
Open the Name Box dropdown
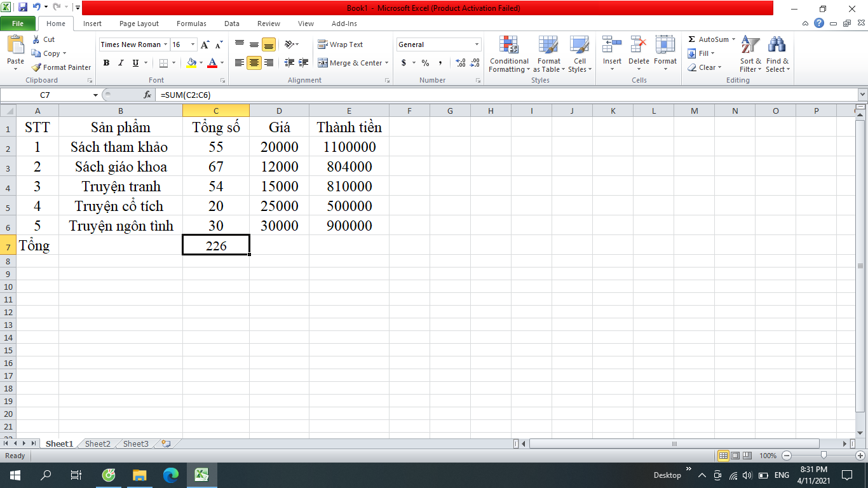point(96,95)
